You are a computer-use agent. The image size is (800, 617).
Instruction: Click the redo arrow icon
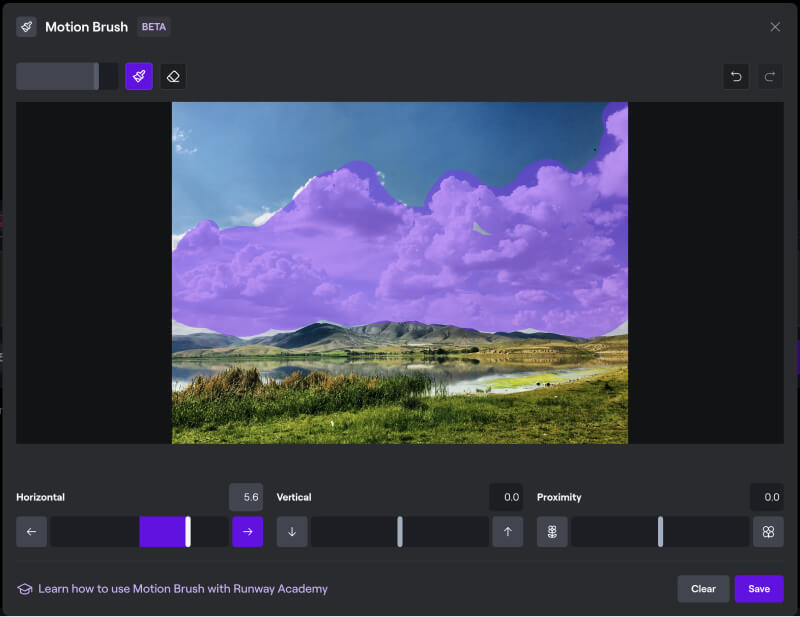(x=769, y=77)
